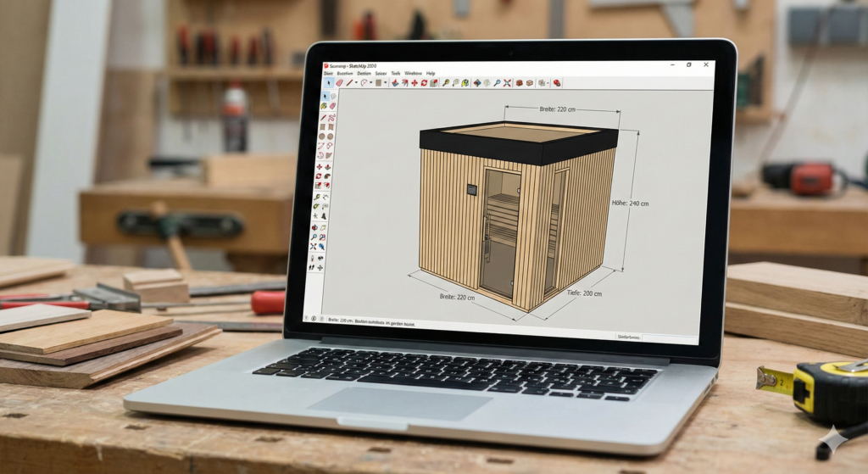Select Walk footprints tool in left palette
Image resolution: width=868 pixels, height=474 pixels.
coord(312,267)
